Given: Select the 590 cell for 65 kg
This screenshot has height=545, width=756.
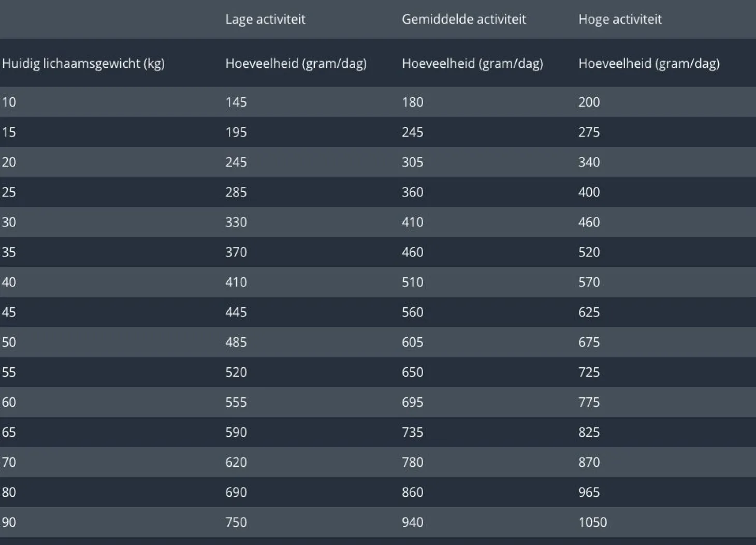Looking at the screenshot, I should (236, 433).
